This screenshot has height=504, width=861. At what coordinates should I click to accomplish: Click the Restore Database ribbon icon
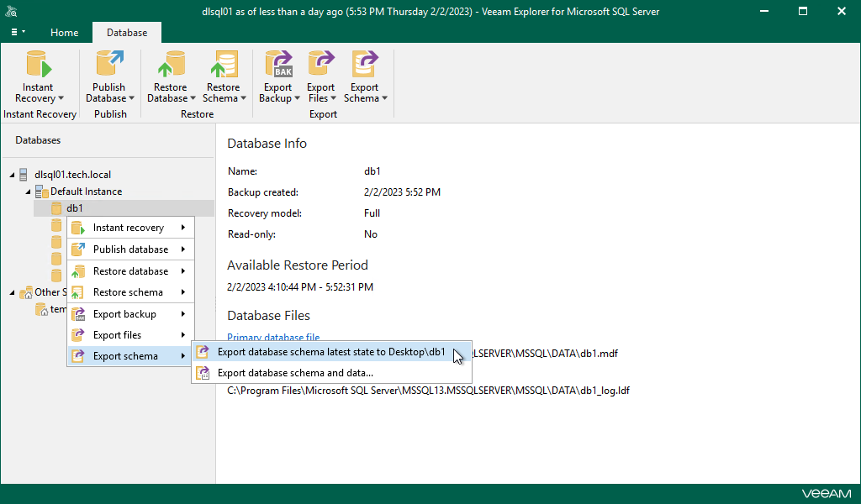pyautogui.click(x=172, y=64)
